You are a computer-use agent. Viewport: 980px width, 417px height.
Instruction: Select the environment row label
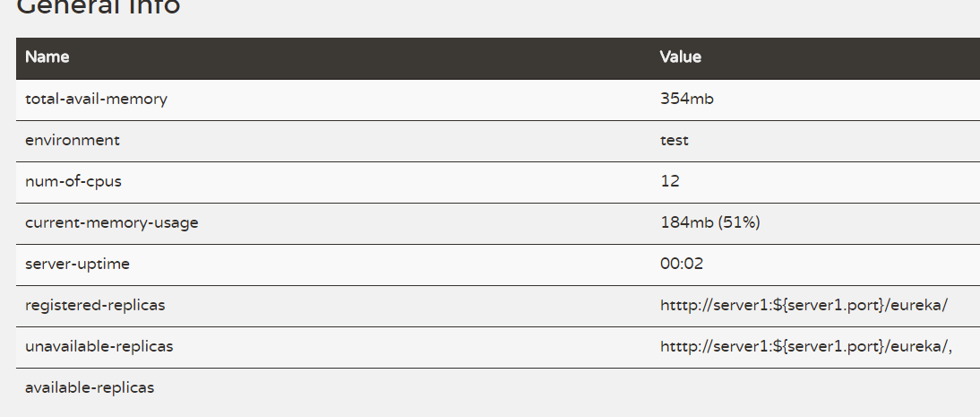[x=72, y=141]
